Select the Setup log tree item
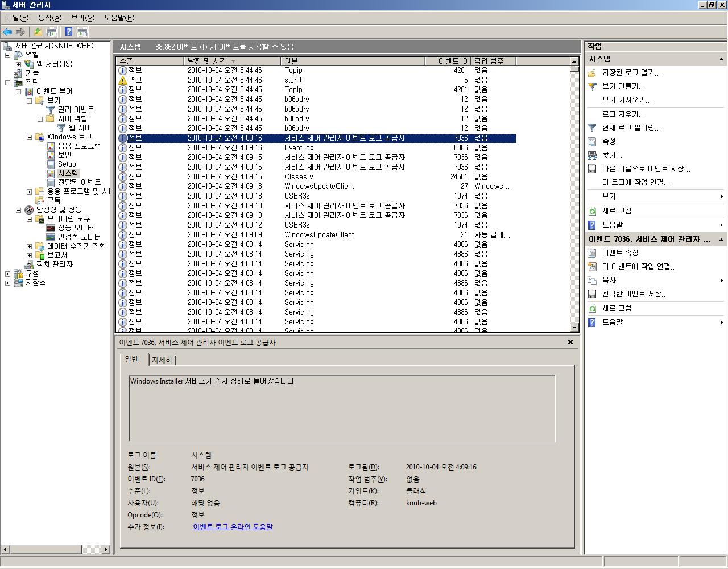The height and width of the screenshot is (569, 728). pos(67,164)
